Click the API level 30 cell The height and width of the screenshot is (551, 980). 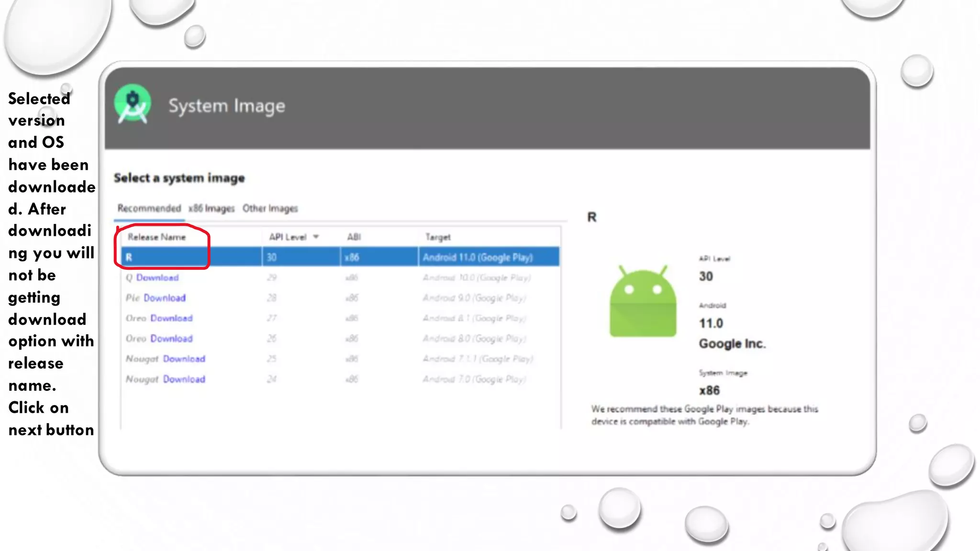[272, 257]
